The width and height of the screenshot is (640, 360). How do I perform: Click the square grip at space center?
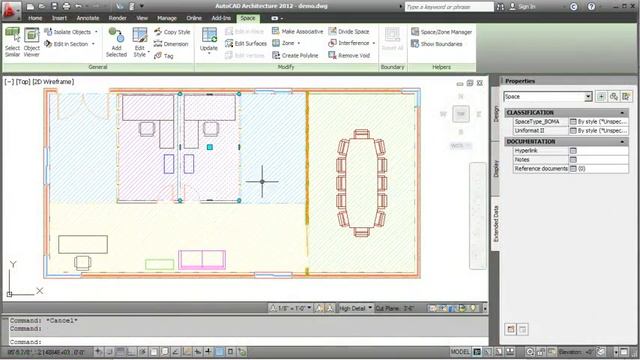point(210,147)
